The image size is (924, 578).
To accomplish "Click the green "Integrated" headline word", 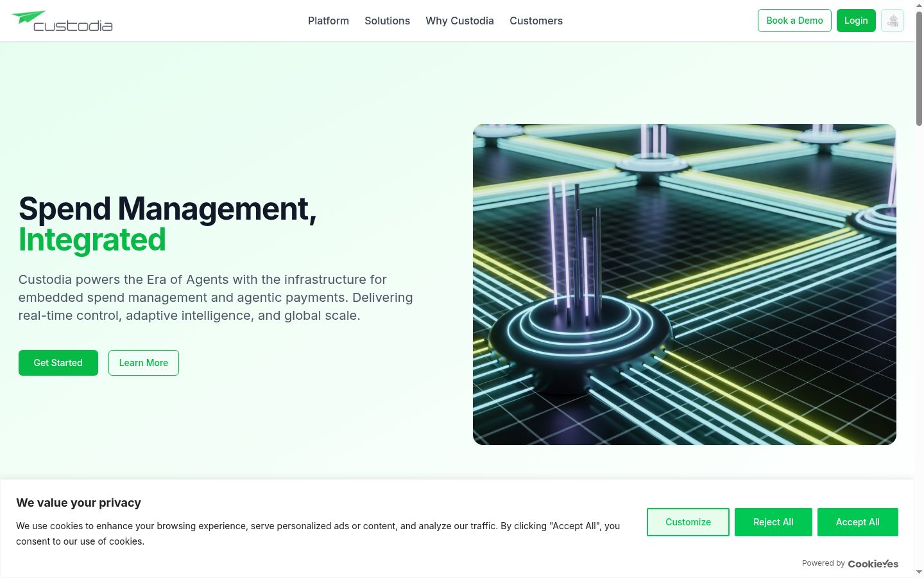I will (x=92, y=240).
